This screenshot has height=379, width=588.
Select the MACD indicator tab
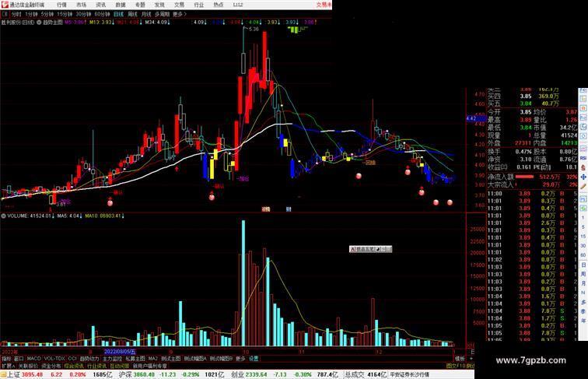point(33,359)
